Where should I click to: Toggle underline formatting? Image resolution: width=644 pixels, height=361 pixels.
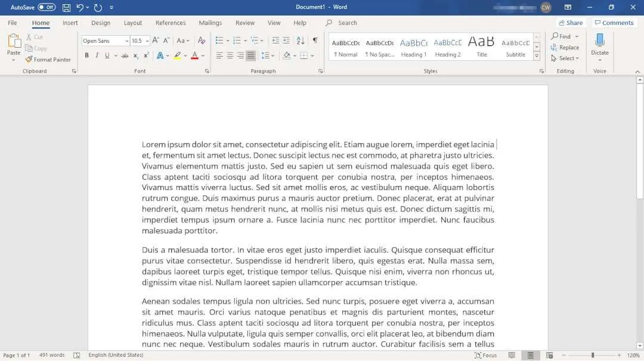[x=107, y=55]
